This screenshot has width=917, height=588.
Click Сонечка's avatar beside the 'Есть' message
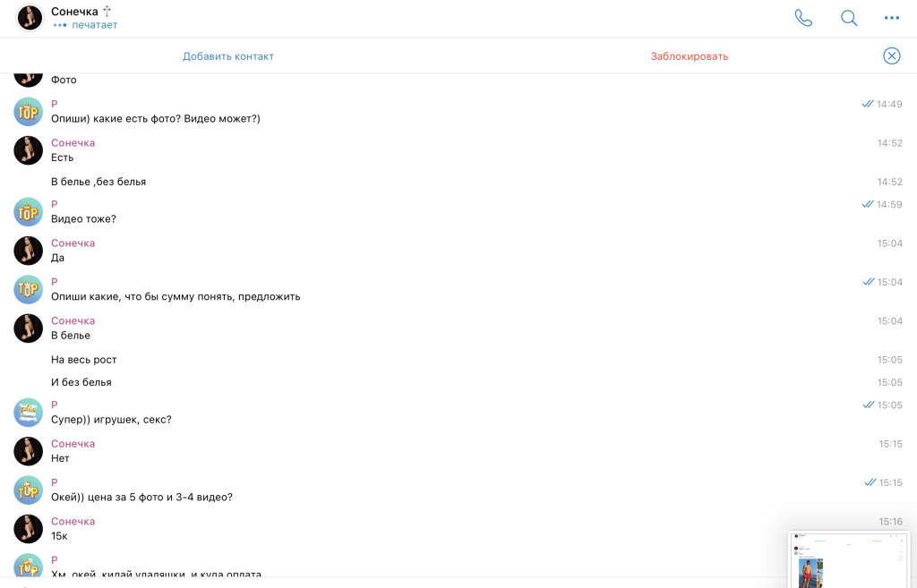(x=29, y=150)
